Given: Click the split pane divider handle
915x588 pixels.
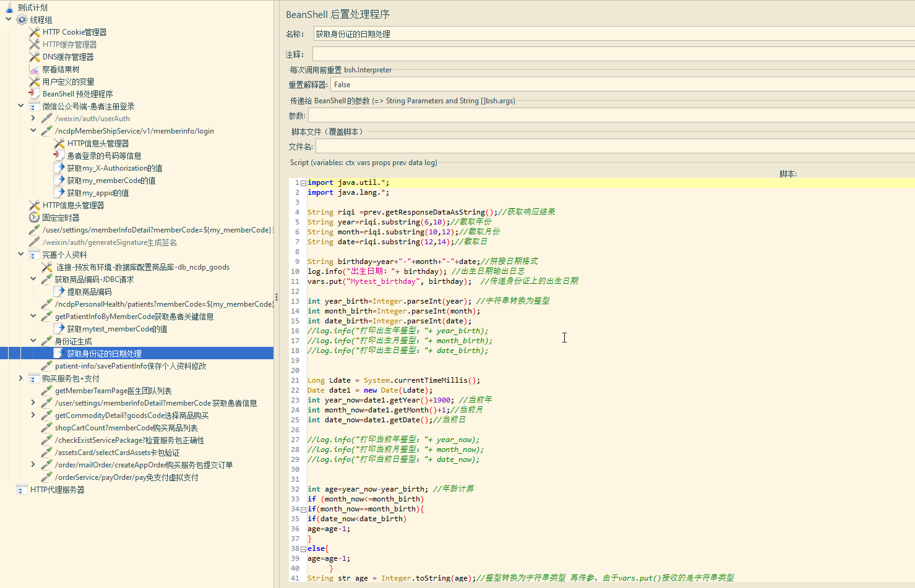Looking at the screenshot, I should [x=277, y=297].
